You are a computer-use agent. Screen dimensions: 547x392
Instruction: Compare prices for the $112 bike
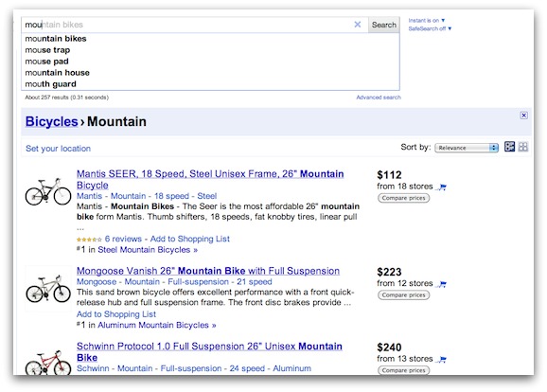pyautogui.click(x=403, y=198)
